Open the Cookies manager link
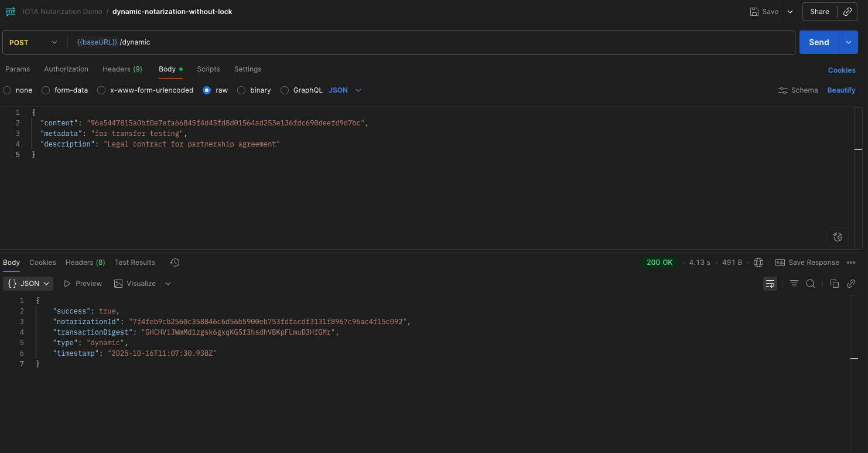Image resolution: width=868 pixels, height=453 pixels. (842, 70)
